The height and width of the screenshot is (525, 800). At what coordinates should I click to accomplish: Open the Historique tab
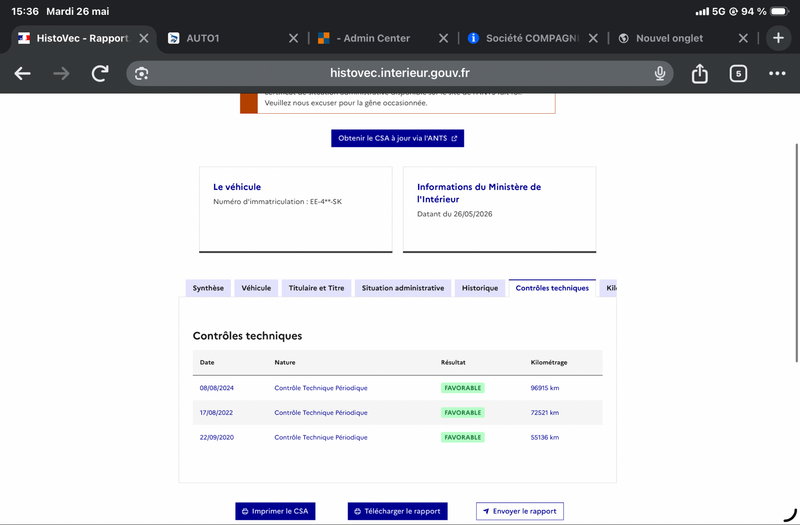tap(480, 288)
